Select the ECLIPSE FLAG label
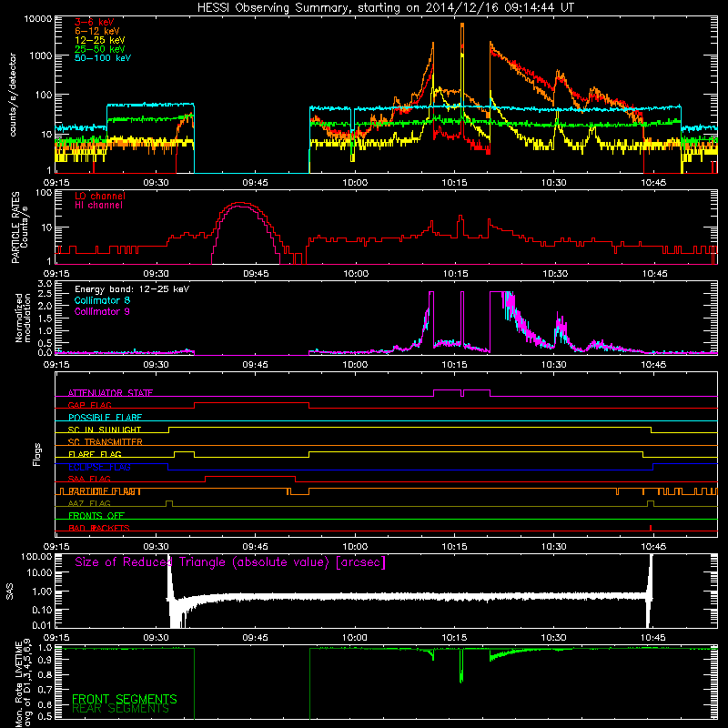 click(x=99, y=467)
